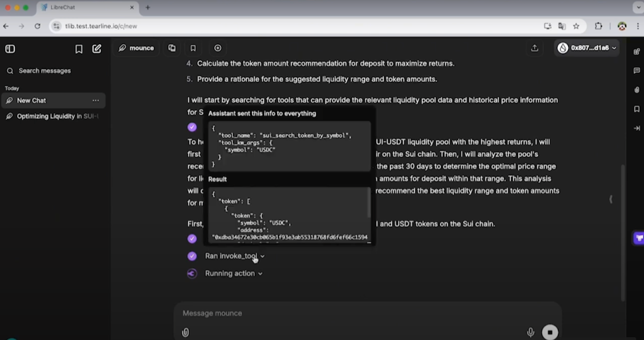Open New Chat three-dot options menu
The width and height of the screenshot is (644, 340).
96,100
